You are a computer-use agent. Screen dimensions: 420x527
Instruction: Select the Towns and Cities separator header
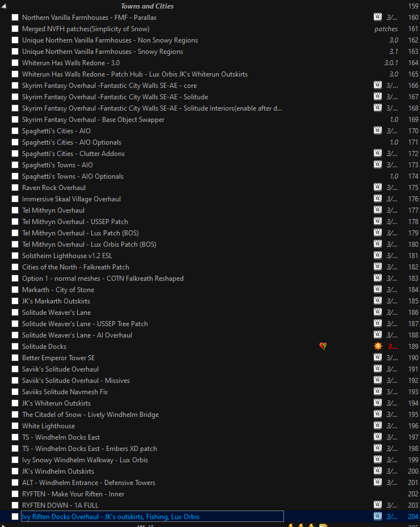[x=147, y=6]
